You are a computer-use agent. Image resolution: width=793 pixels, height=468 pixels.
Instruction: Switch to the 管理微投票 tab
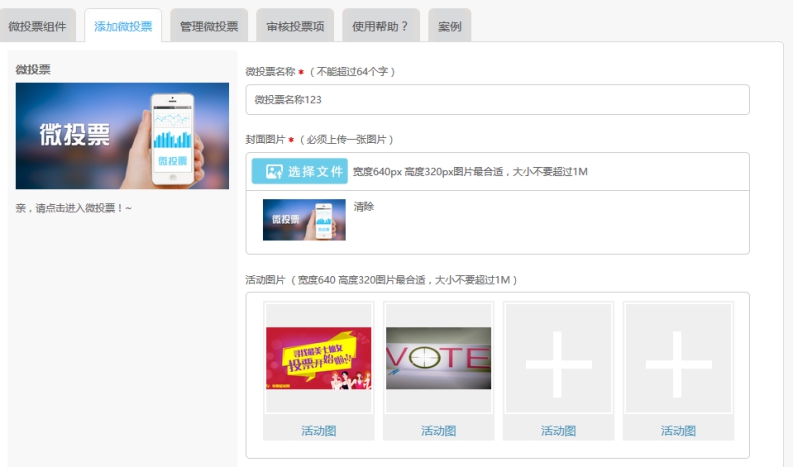209,26
